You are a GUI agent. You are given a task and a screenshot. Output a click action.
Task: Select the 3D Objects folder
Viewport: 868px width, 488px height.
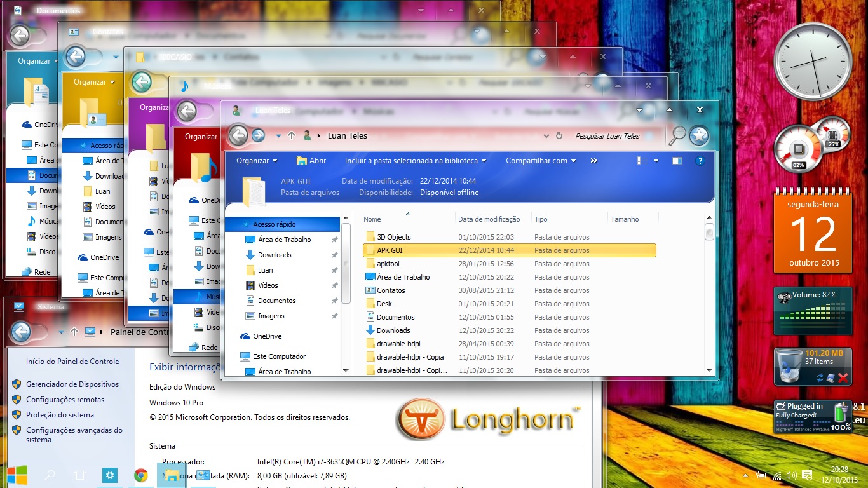394,237
